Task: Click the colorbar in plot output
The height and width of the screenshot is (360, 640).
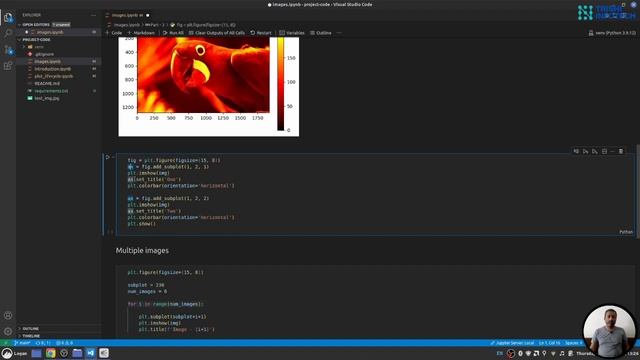Action: tap(281, 84)
